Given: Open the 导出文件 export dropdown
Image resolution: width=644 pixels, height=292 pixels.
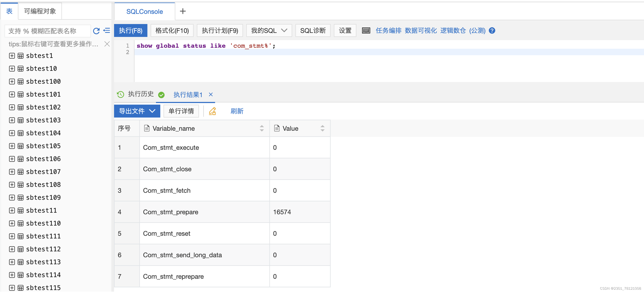Looking at the screenshot, I should click(137, 111).
